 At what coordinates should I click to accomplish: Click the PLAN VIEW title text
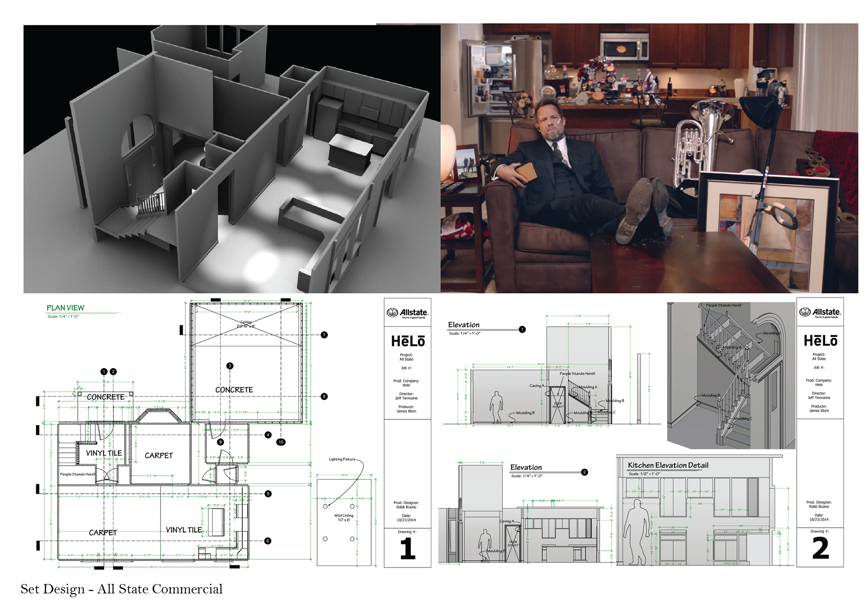[66, 308]
